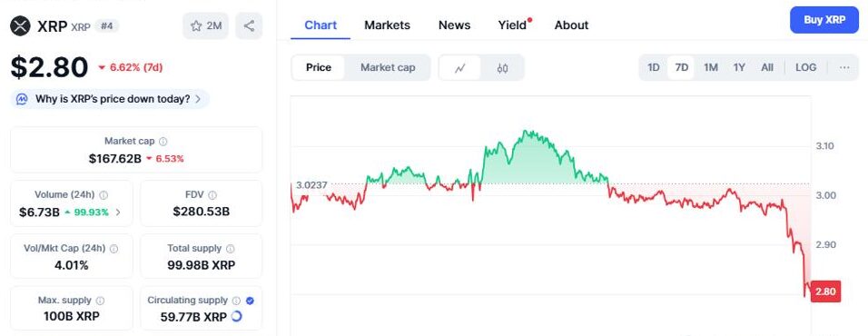This screenshot has width=868, height=336.
Task: Click verified badge next to Circulating supply
Action: click(x=250, y=301)
